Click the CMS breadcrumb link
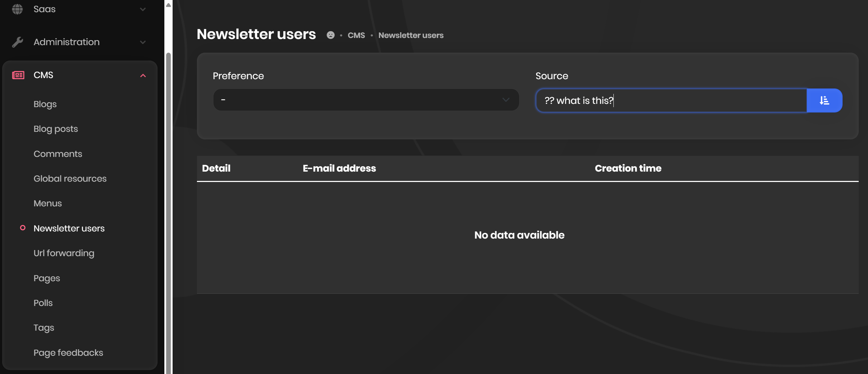 coord(356,35)
